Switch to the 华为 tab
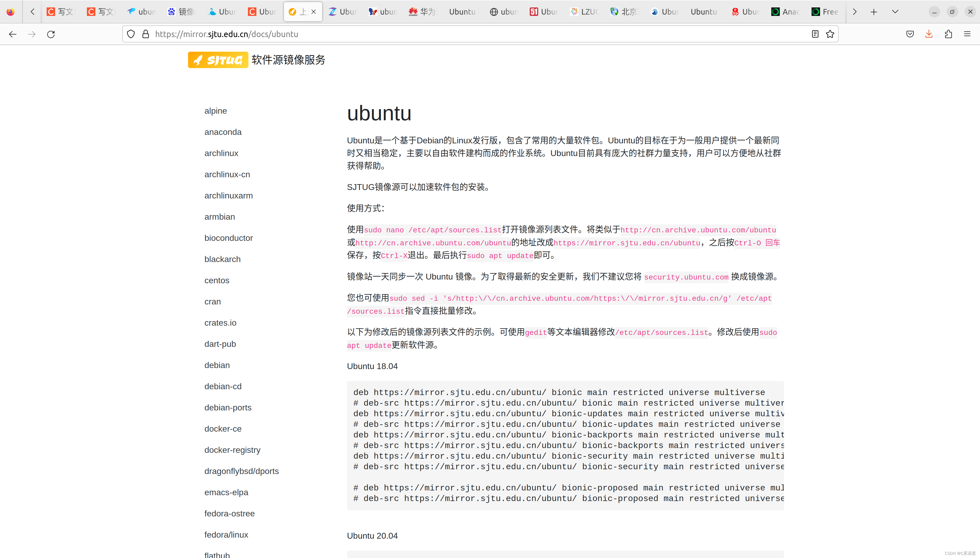Image resolution: width=980 pixels, height=558 pixels. tap(423, 12)
